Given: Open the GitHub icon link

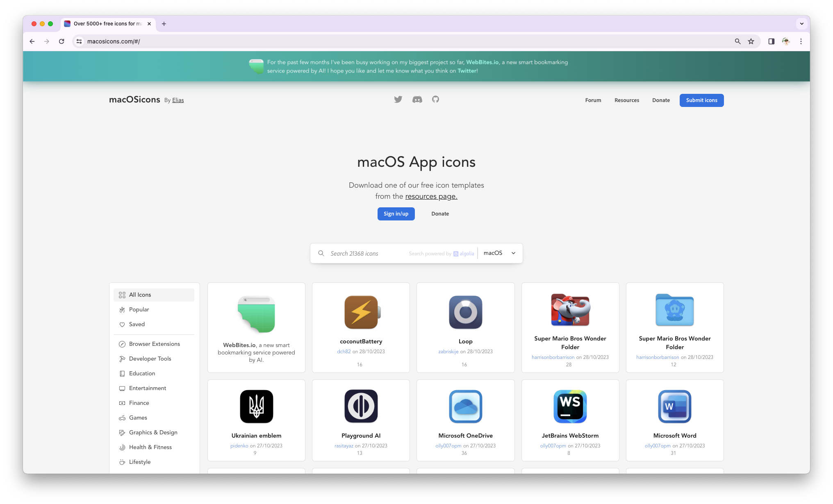Looking at the screenshot, I should tap(435, 100).
